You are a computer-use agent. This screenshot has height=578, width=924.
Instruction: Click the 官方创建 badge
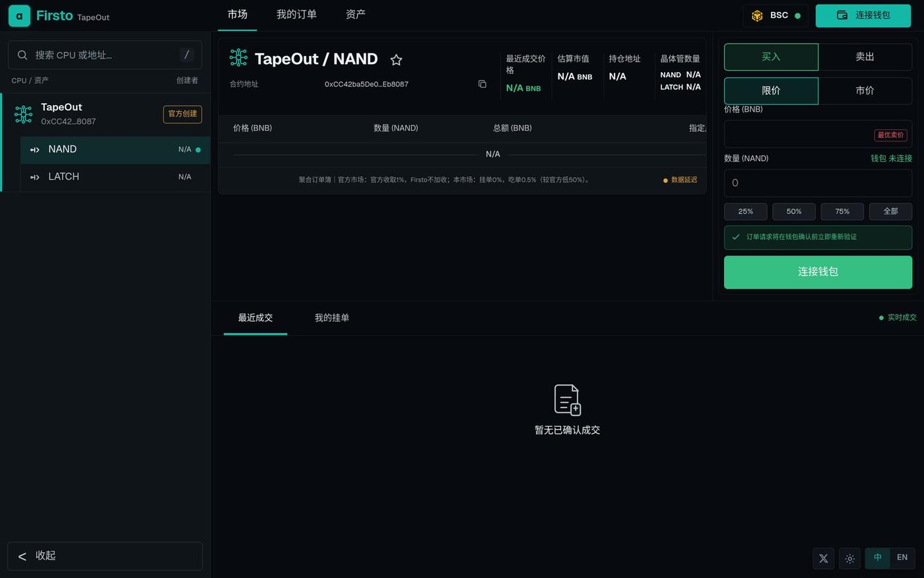[x=183, y=114]
